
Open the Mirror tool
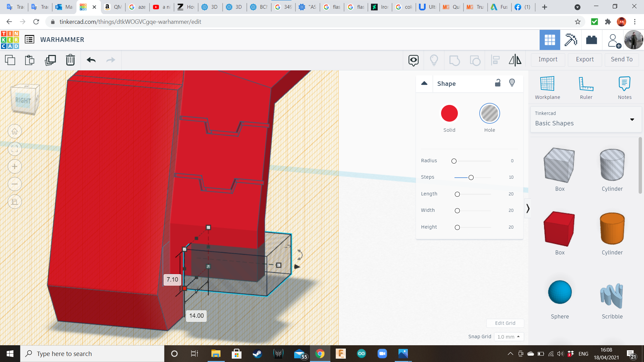tap(515, 60)
